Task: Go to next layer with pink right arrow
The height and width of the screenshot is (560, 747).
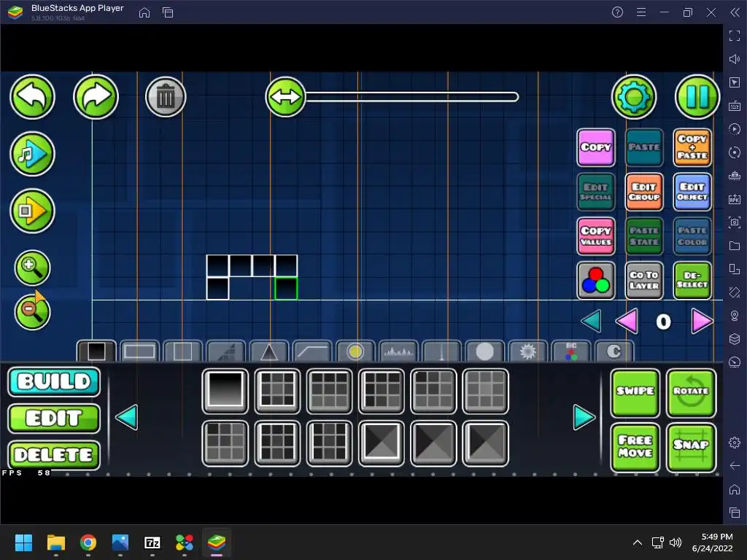Action: pos(702,322)
